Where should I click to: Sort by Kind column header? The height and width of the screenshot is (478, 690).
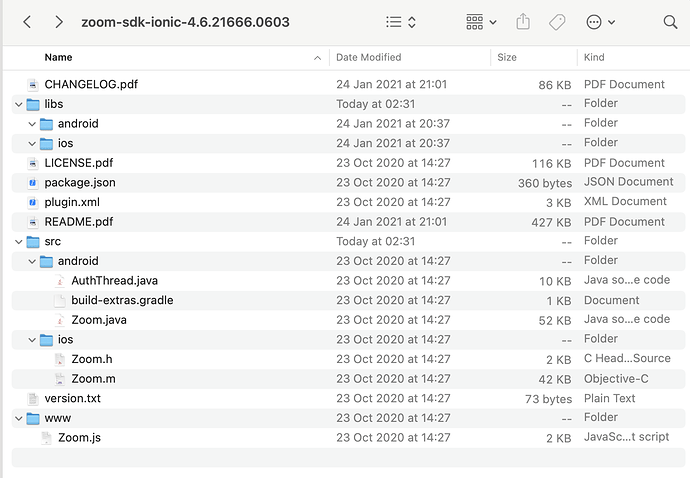click(594, 57)
